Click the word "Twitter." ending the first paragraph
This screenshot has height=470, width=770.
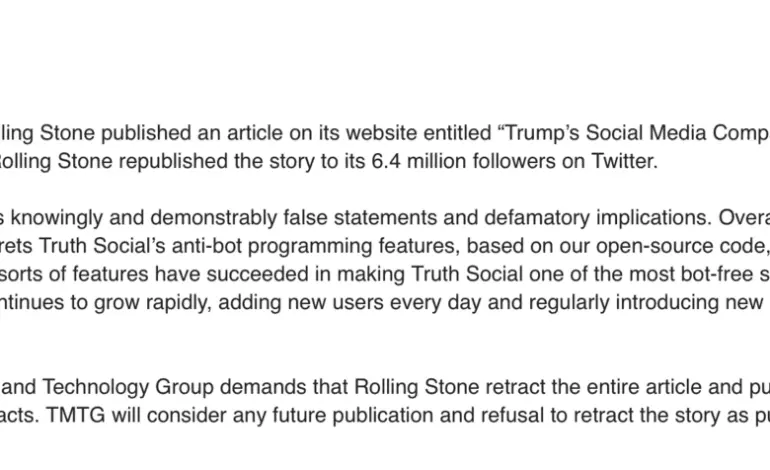point(624,161)
